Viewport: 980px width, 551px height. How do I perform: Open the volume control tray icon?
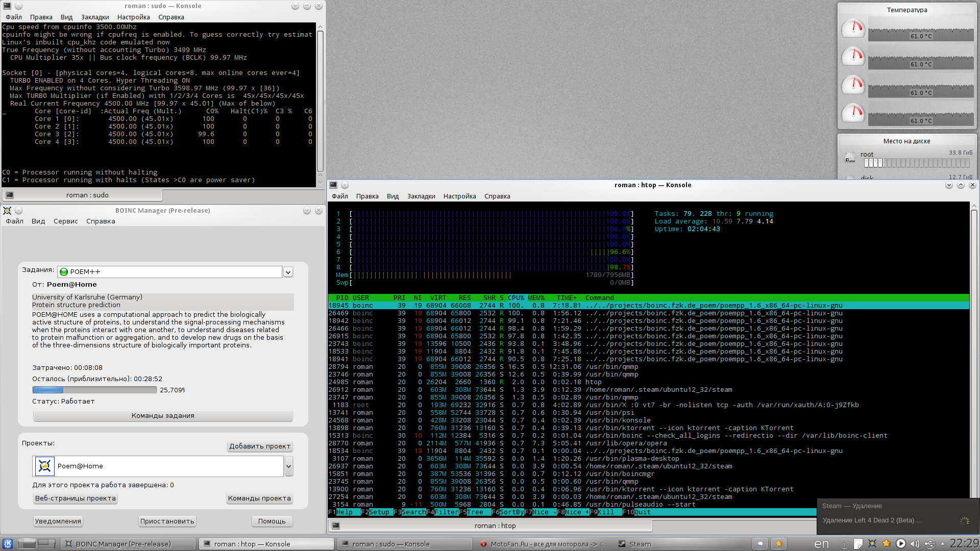pos(915,544)
